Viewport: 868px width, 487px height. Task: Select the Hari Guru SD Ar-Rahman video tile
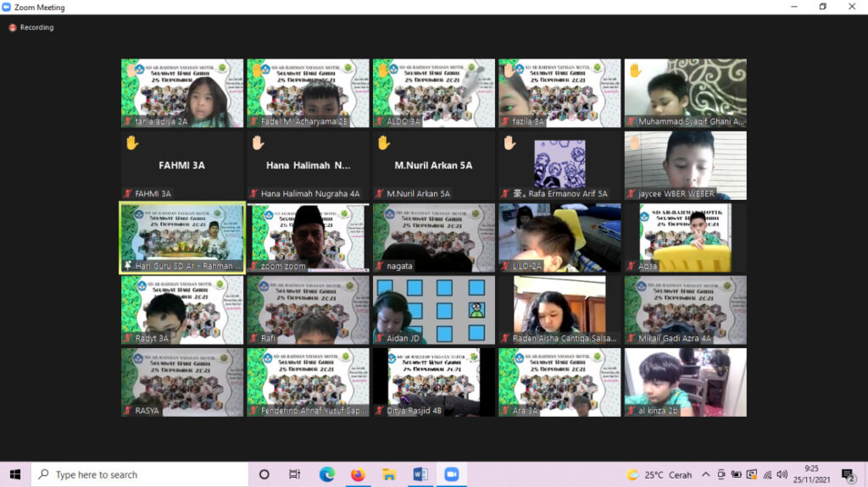coord(181,238)
